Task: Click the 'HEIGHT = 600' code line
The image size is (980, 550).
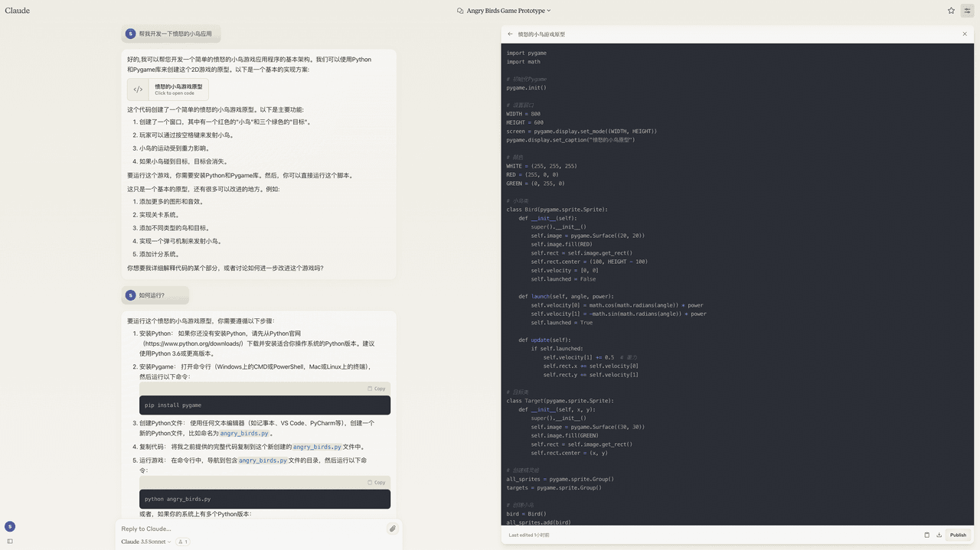Action: [525, 122]
